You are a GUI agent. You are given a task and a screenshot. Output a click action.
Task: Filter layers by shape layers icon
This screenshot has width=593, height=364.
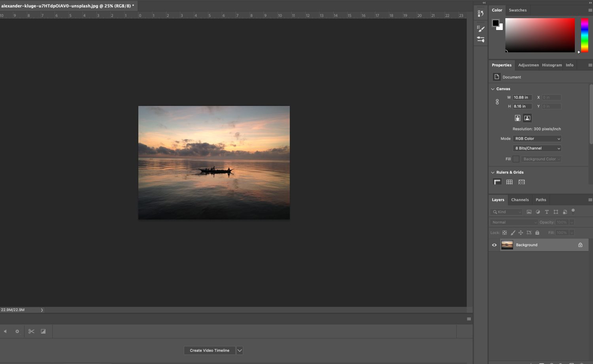click(556, 212)
